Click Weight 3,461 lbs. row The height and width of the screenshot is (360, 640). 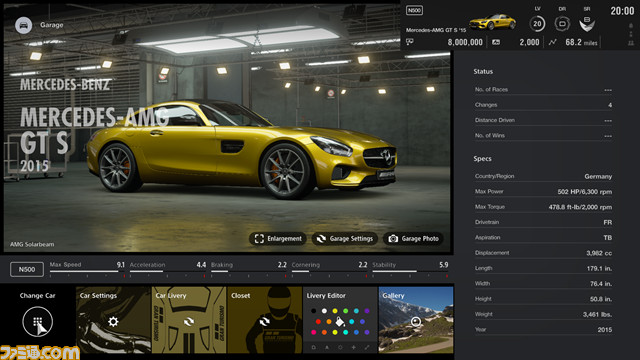pyautogui.click(x=543, y=314)
